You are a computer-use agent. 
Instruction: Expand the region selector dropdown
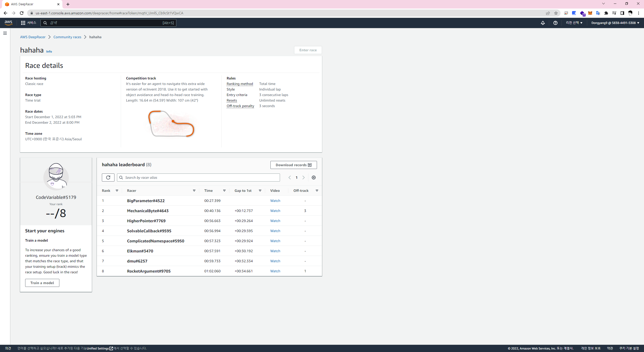click(x=574, y=23)
